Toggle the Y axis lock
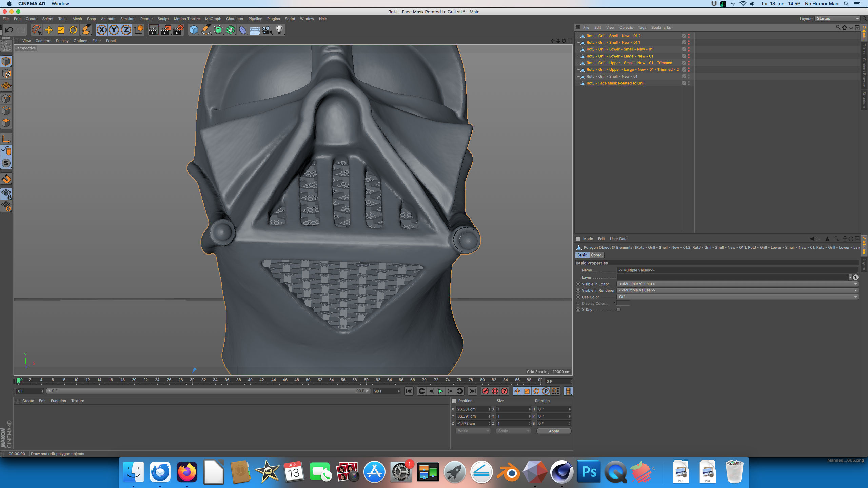The width and height of the screenshot is (868, 488). point(114,30)
